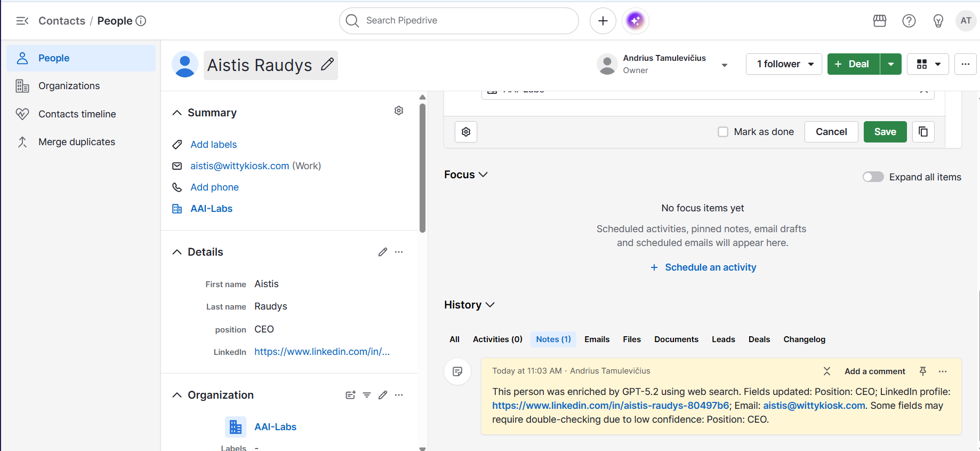Click the lightbulb tips icon

938,21
